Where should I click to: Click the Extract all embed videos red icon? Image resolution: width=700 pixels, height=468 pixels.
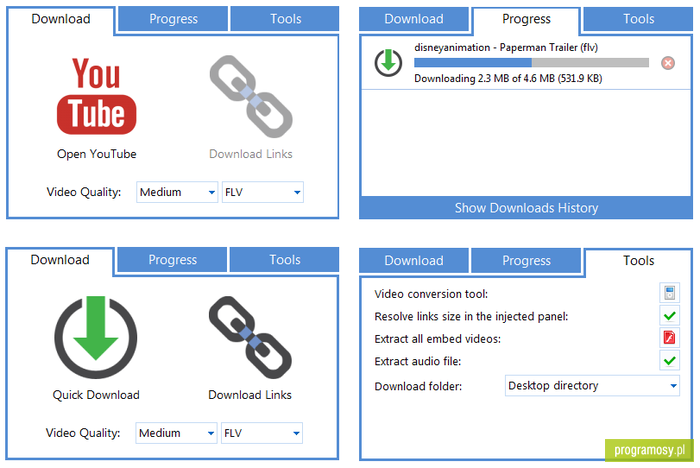point(669,337)
